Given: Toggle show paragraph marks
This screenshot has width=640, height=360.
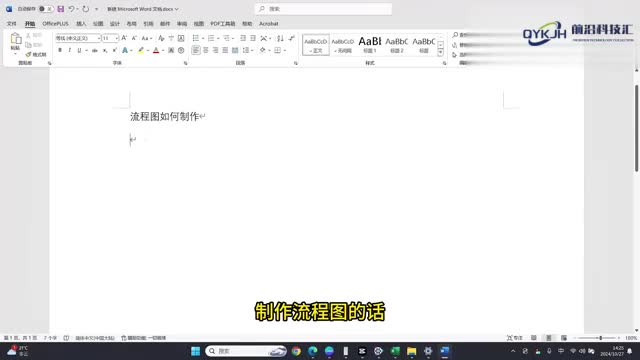Looking at the screenshot, I should pyautogui.click(x=291, y=38).
